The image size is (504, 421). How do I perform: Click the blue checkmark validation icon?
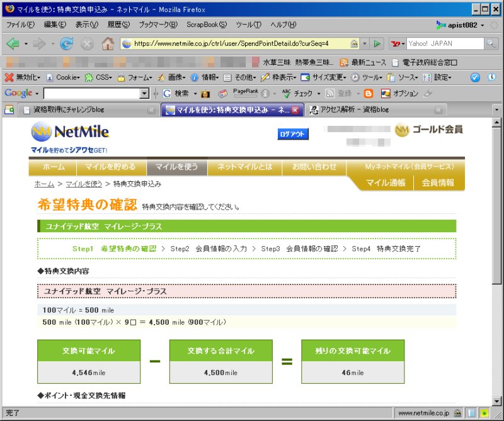475,77
